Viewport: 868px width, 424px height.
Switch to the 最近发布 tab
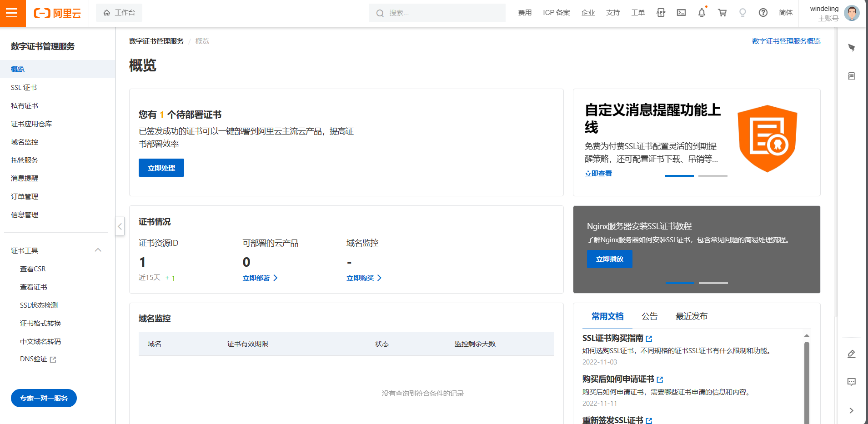(691, 316)
